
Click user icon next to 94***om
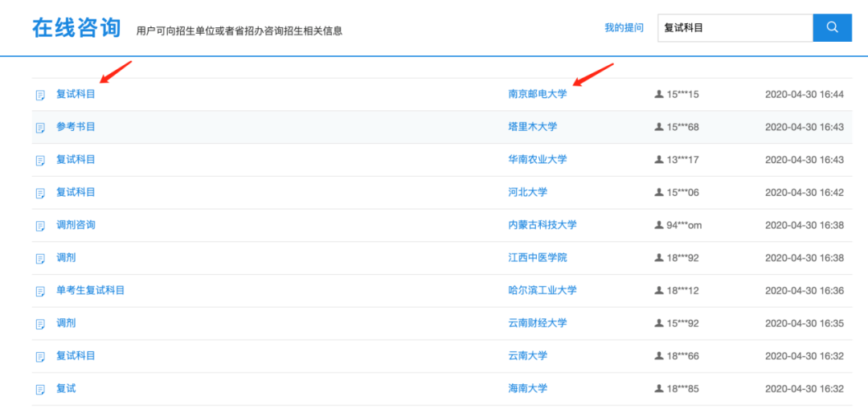coord(659,226)
